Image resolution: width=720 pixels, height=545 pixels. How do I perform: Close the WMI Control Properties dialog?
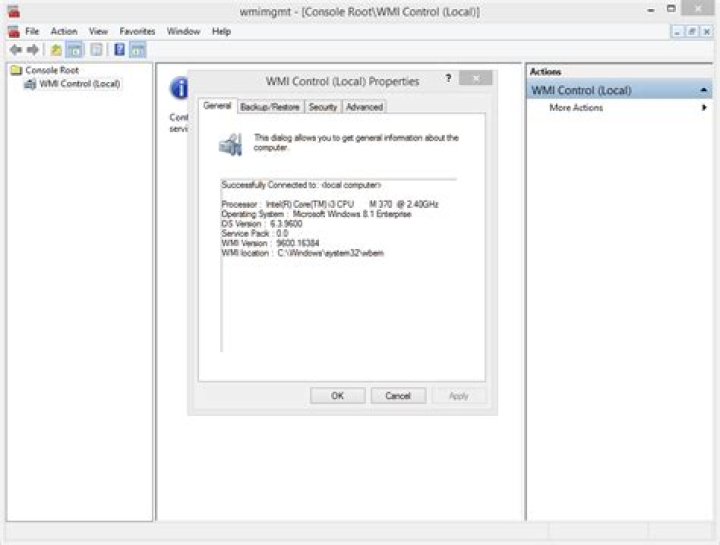coord(476,78)
